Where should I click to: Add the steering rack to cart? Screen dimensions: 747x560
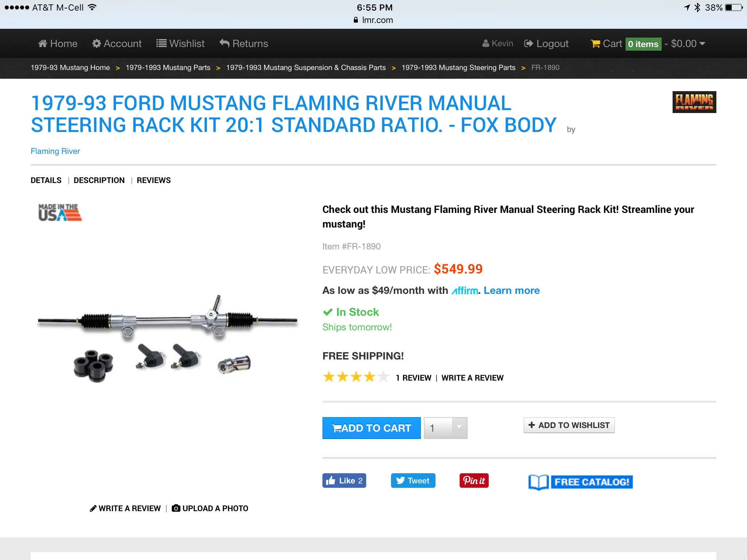coord(371,428)
